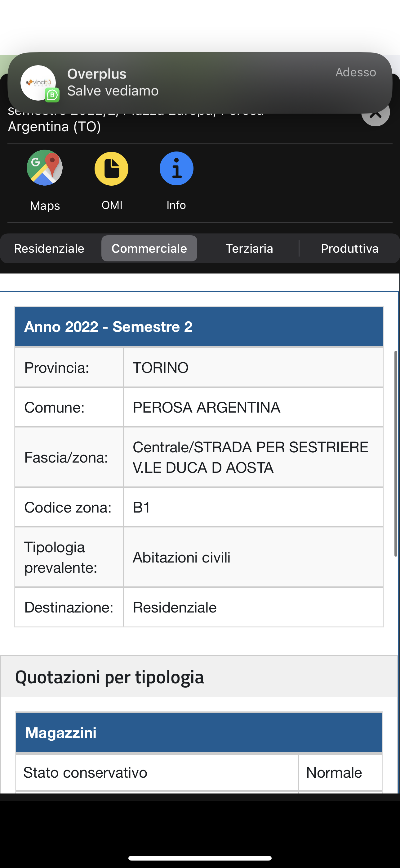This screenshot has width=400, height=868.
Task: Tap the Stato conservativo row
Action: (x=199, y=772)
